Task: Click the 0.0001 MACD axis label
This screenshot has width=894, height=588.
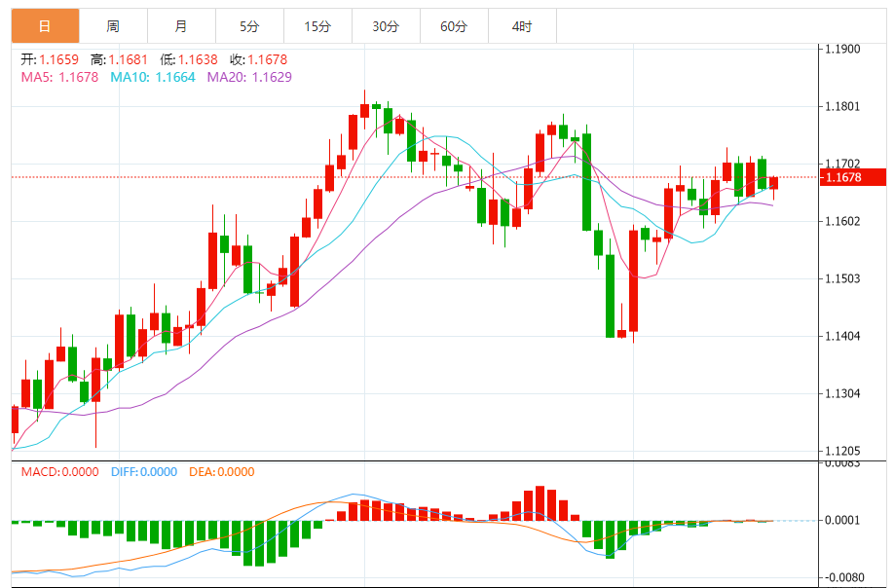Action: [842, 520]
